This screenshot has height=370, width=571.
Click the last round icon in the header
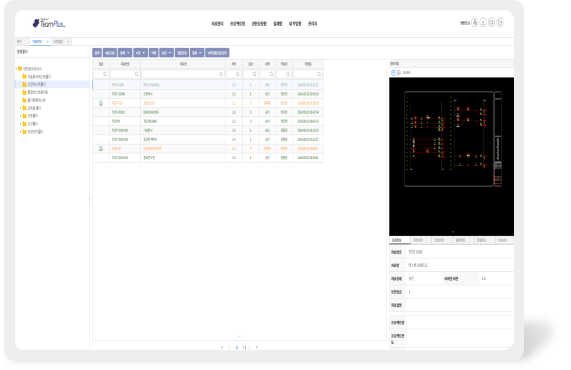coord(500,23)
